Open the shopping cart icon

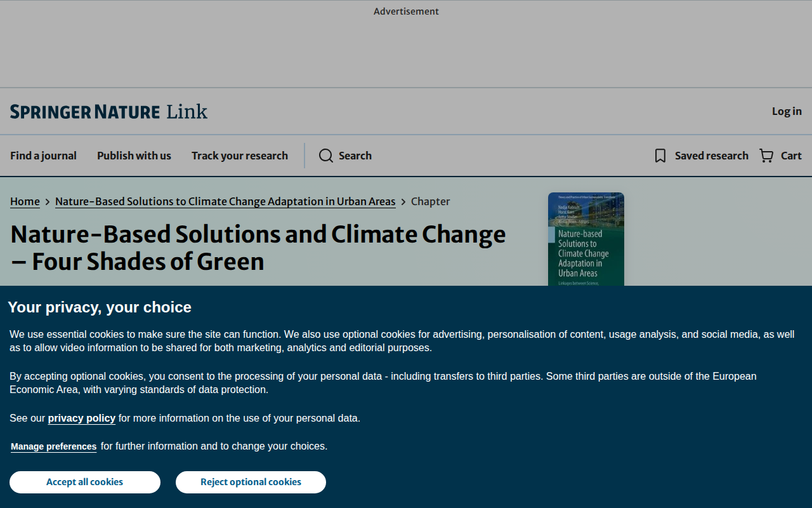pos(766,156)
